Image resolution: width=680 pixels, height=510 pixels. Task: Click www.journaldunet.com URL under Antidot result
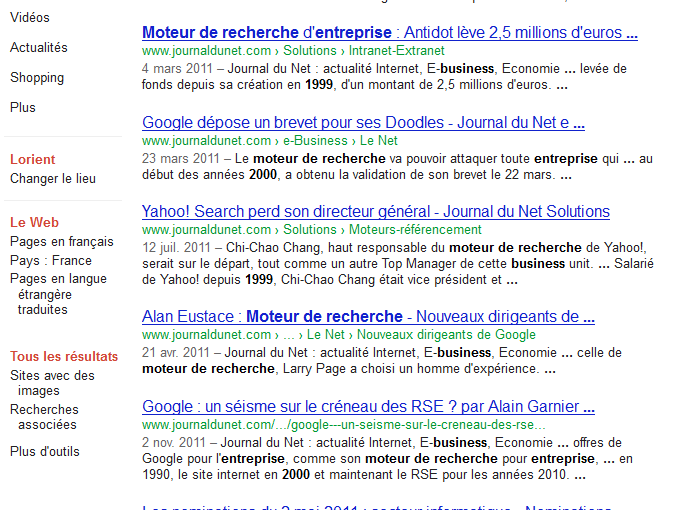click(206, 51)
